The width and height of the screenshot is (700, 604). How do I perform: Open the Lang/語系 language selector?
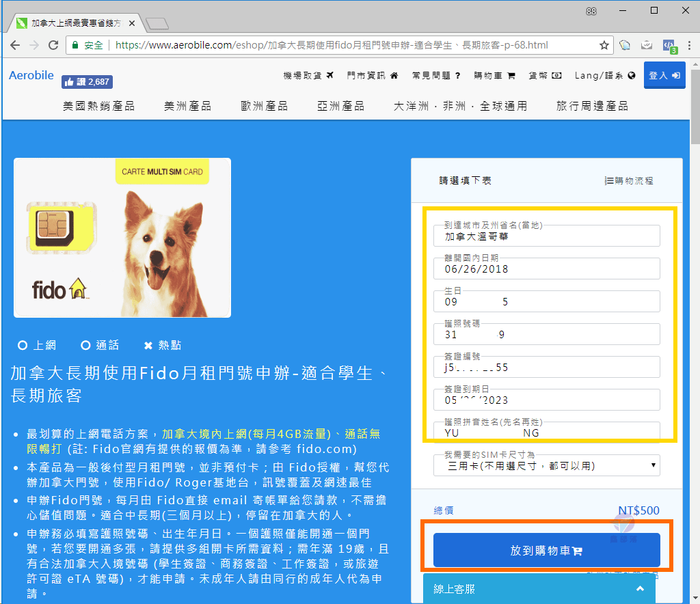[x=605, y=75]
